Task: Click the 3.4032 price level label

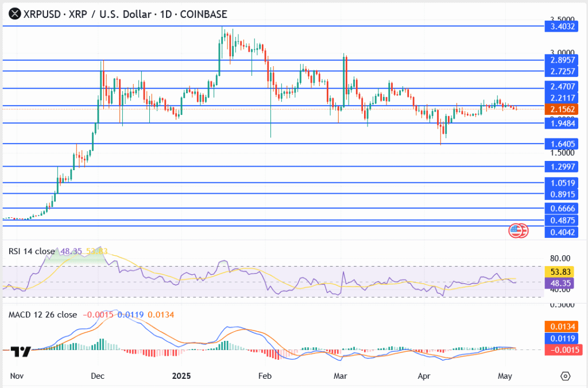Action: [x=563, y=26]
